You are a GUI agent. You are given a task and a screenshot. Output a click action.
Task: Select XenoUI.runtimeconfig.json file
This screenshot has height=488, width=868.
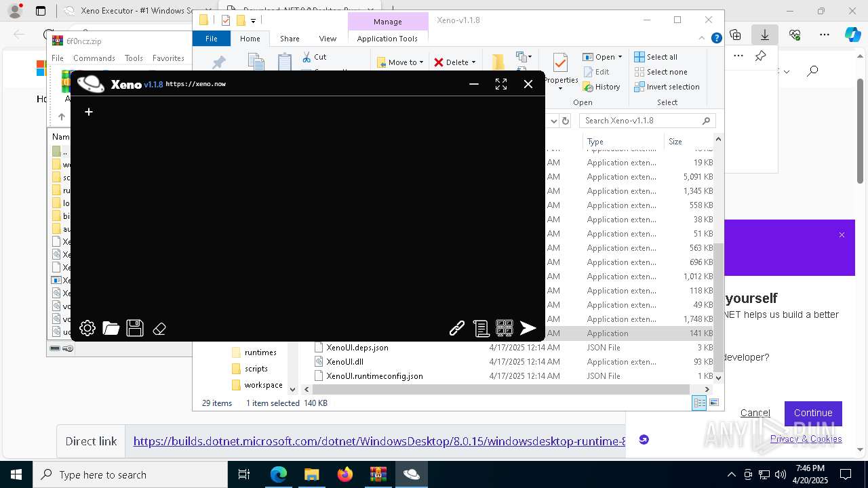374,376
